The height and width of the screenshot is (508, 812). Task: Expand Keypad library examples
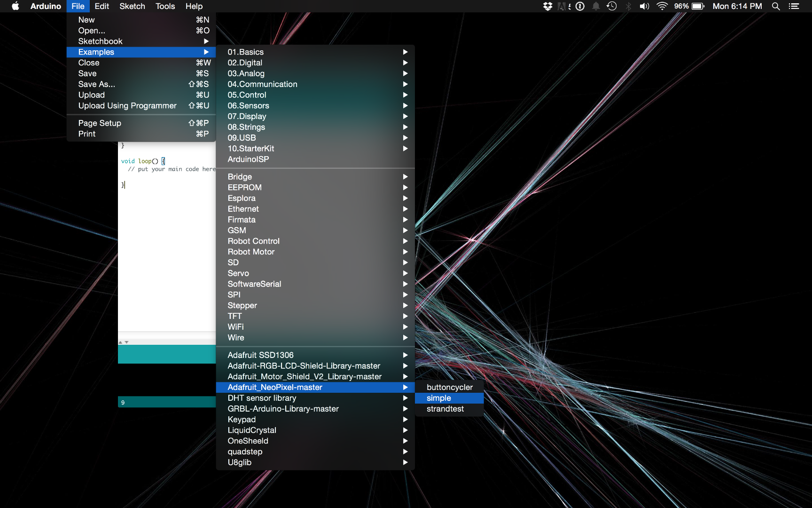pos(315,420)
